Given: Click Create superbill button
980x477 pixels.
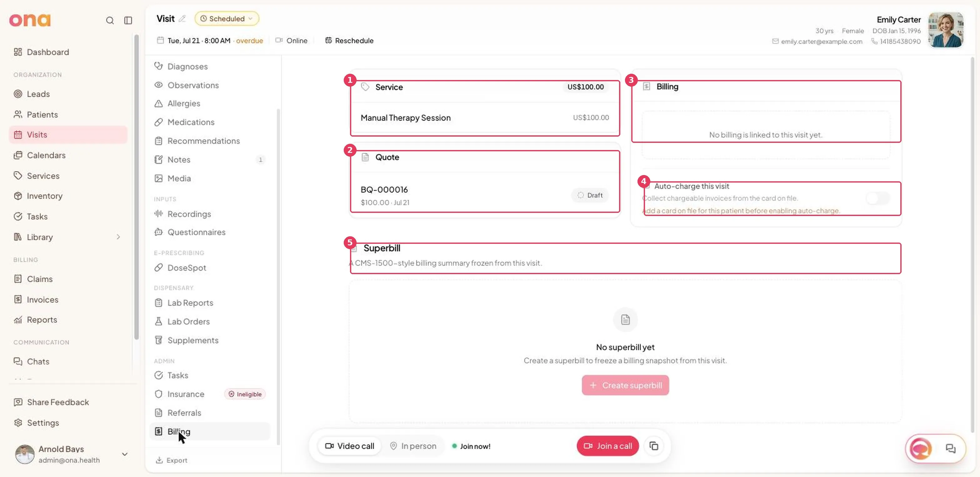Looking at the screenshot, I should click(x=625, y=385).
